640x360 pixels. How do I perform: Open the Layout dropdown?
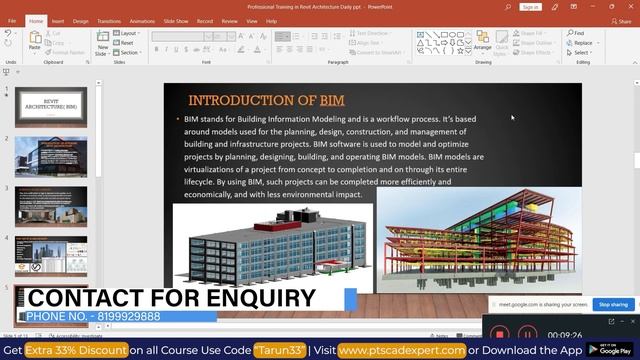tap(127, 33)
